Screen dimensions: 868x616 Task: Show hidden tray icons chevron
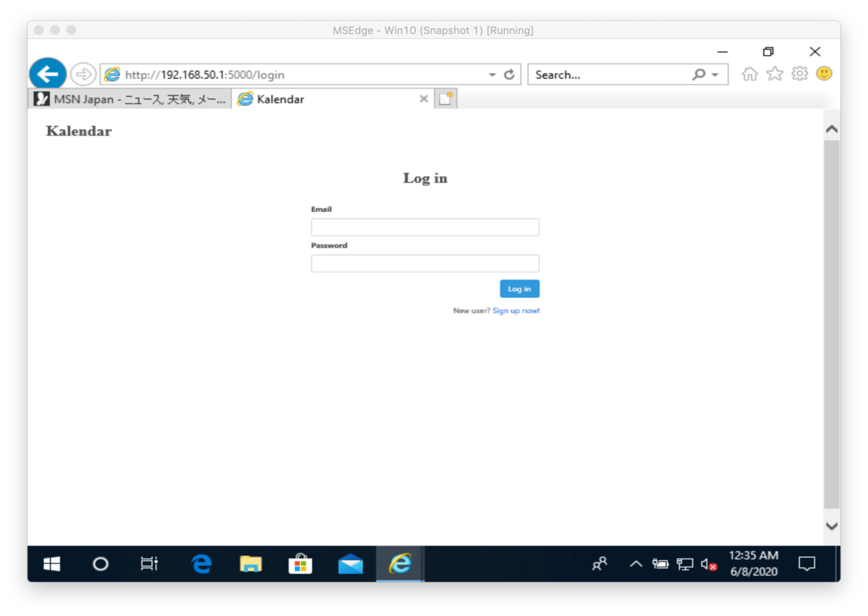[x=636, y=564]
